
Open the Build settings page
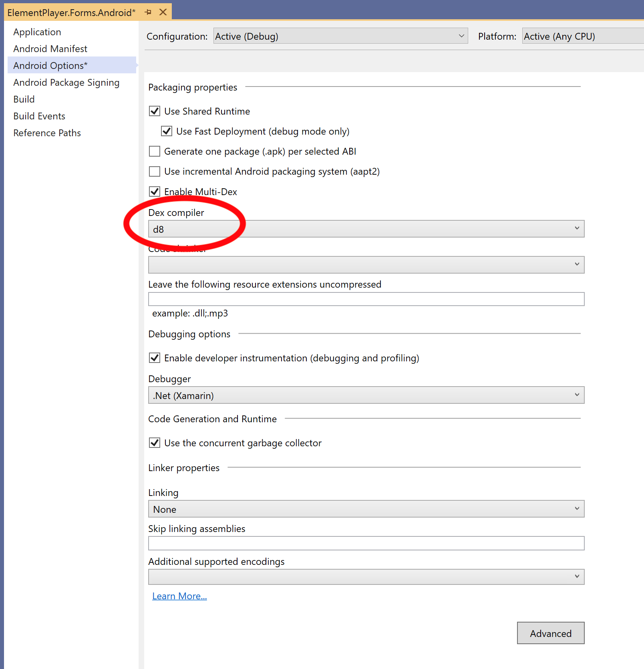coord(24,99)
